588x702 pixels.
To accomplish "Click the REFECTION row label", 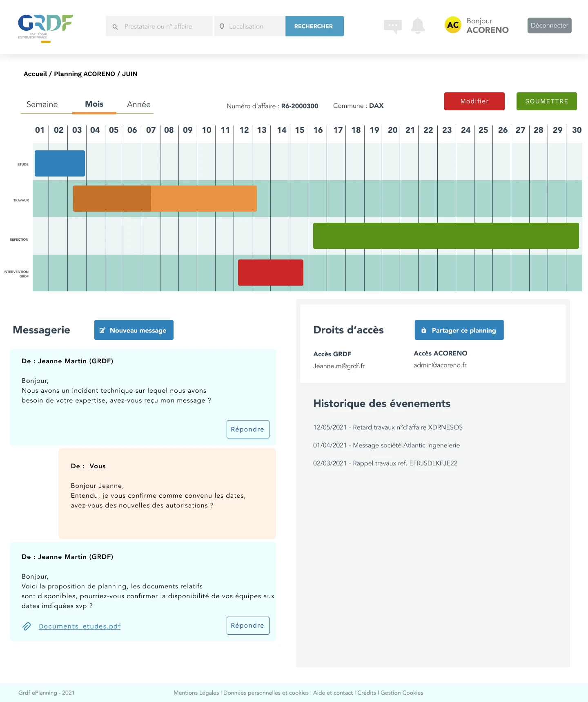I will [19, 239].
